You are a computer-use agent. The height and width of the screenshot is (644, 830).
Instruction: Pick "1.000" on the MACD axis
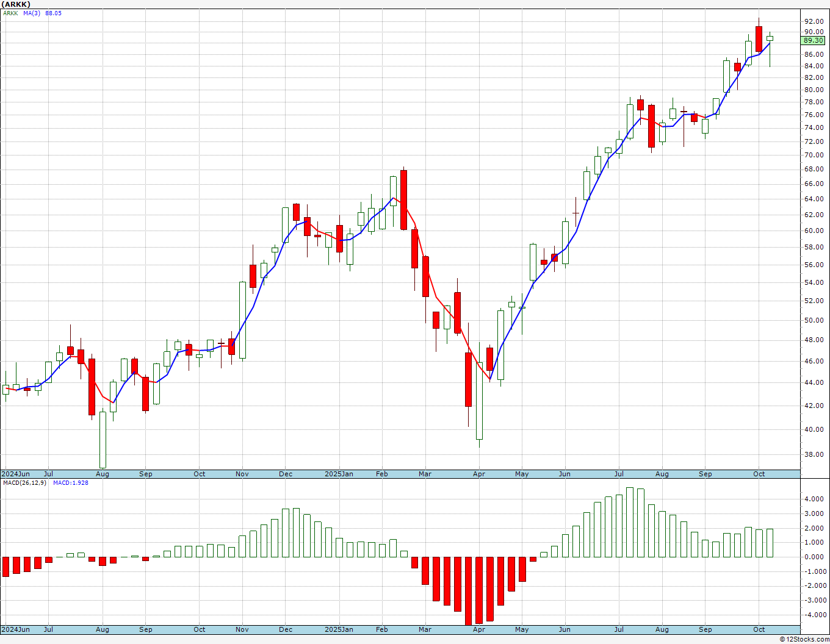pyautogui.click(x=815, y=543)
